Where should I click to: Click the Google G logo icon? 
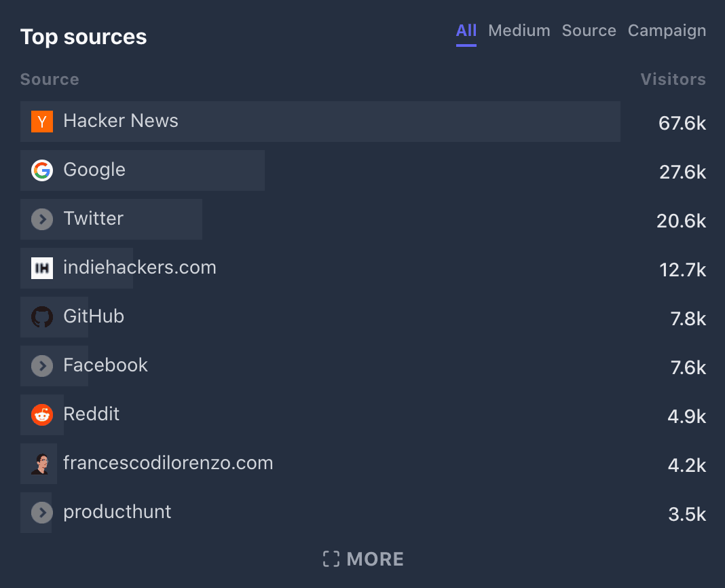(x=42, y=170)
